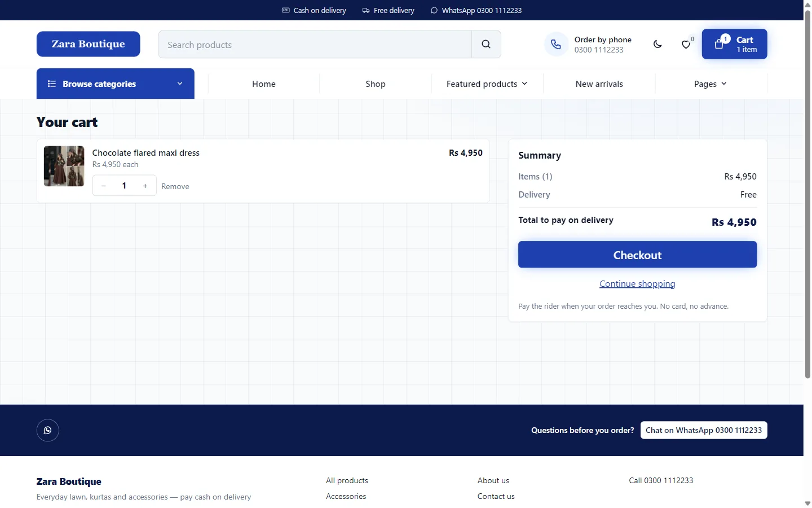Open All products footer link
The width and height of the screenshot is (812, 508).
[x=347, y=480]
